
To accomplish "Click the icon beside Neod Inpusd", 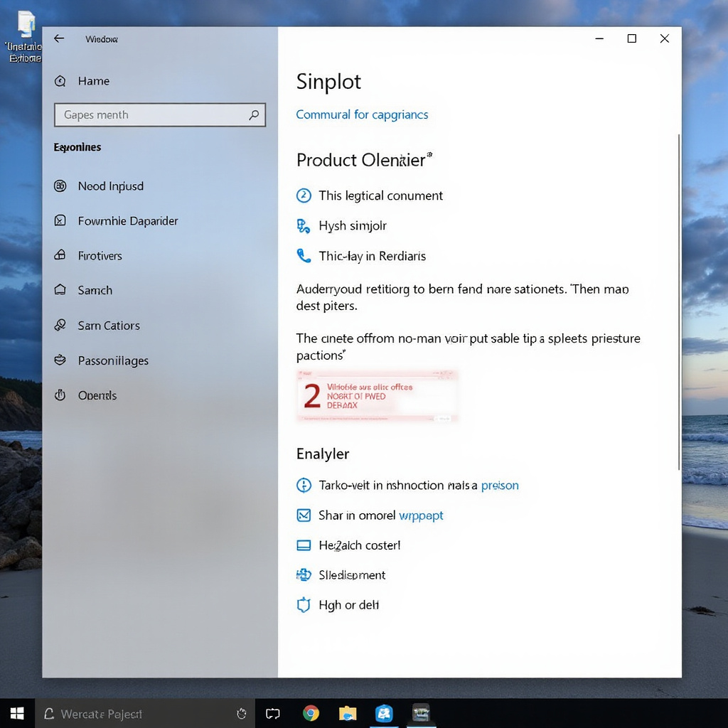I will click(x=60, y=186).
